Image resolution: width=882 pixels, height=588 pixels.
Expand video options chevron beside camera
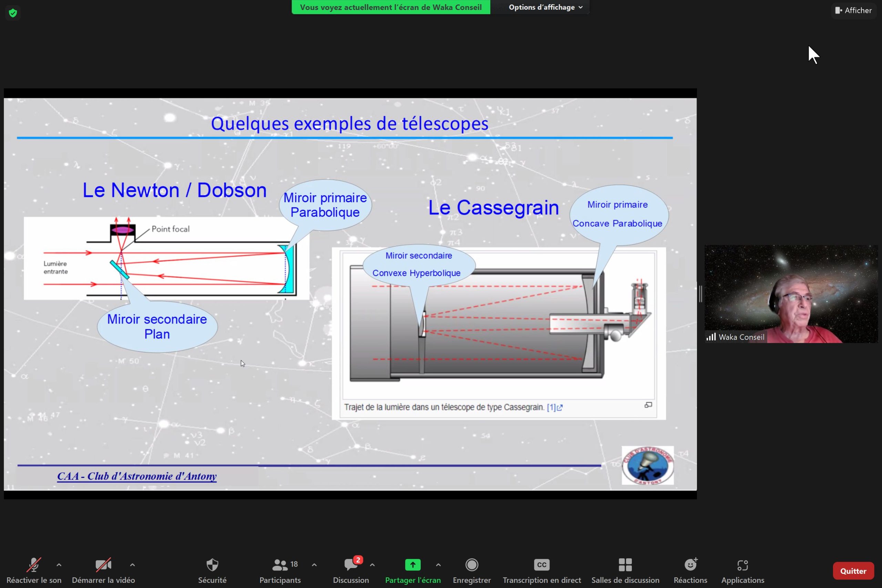(132, 565)
